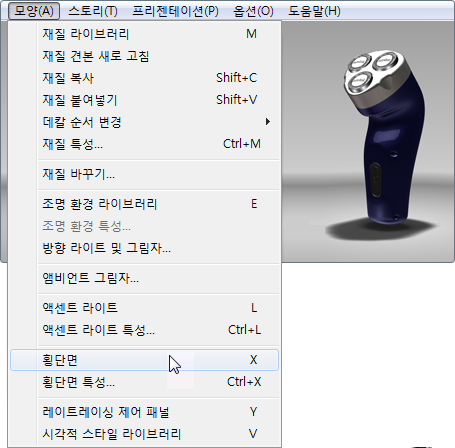Screen dimensions: 455x448
Task: Select 재질 붙여넣기 menu item
Action: pos(144,100)
